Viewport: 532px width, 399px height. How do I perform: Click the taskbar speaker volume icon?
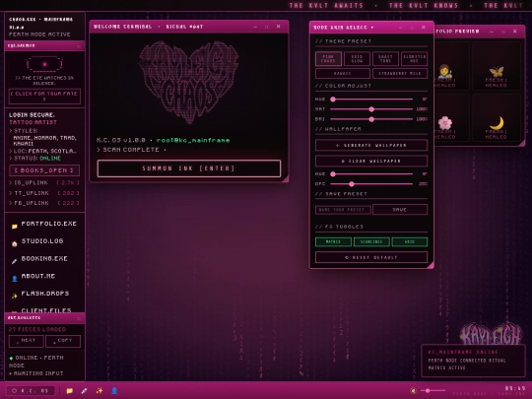[x=413, y=391]
